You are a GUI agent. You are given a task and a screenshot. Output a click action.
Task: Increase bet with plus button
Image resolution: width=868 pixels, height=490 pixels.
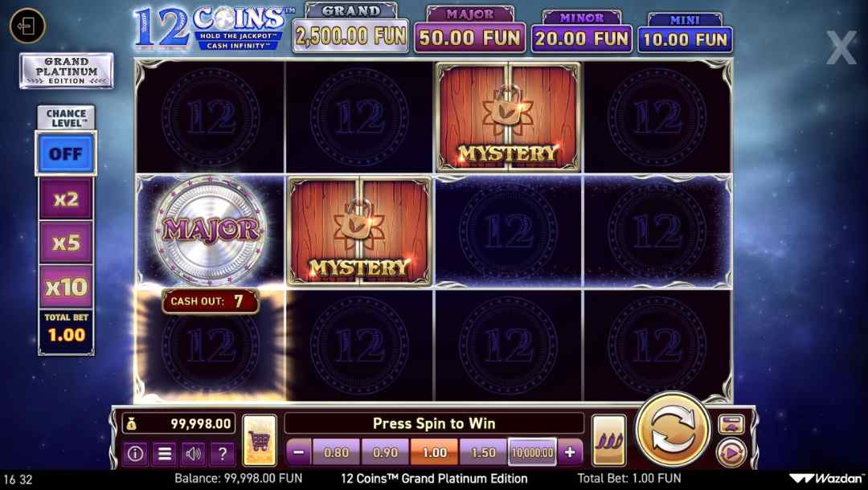click(570, 451)
